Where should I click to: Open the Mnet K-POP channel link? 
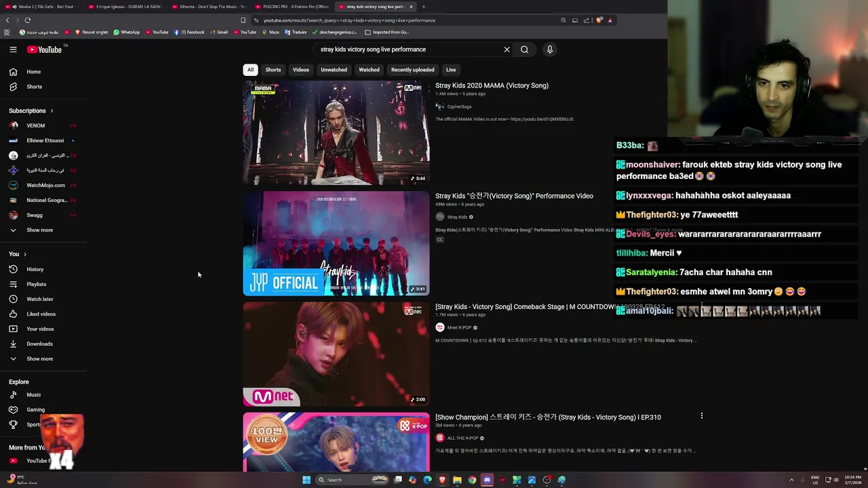click(459, 327)
